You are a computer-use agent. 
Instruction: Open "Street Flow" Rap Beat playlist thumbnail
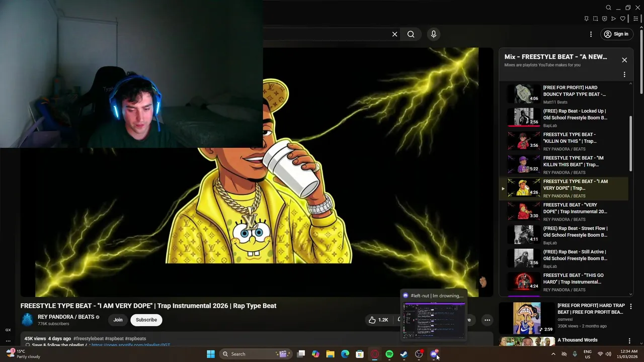coord(524,235)
